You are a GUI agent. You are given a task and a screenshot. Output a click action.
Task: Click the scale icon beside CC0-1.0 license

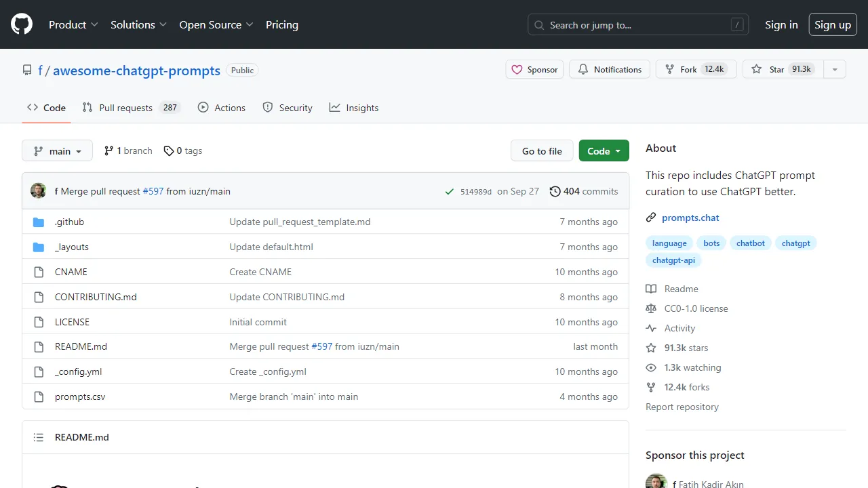pyautogui.click(x=651, y=309)
